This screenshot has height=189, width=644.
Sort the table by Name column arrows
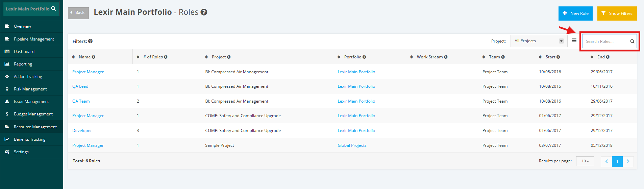(x=73, y=57)
